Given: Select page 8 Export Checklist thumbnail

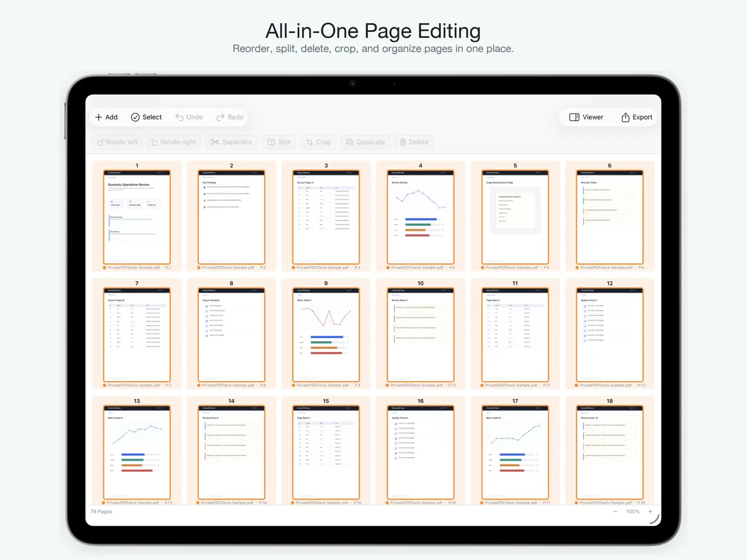Looking at the screenshot, I should [231, 335].
